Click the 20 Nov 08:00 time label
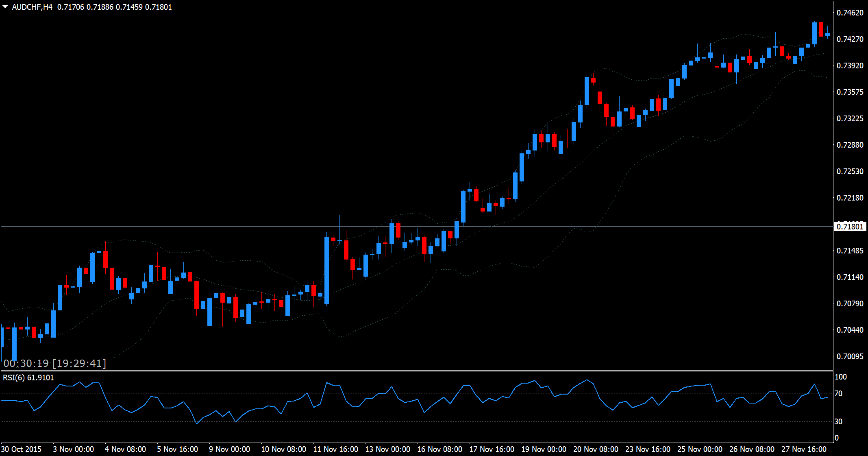Image resolution: width=868 pixels, height=456 pixels. point(596,449)
